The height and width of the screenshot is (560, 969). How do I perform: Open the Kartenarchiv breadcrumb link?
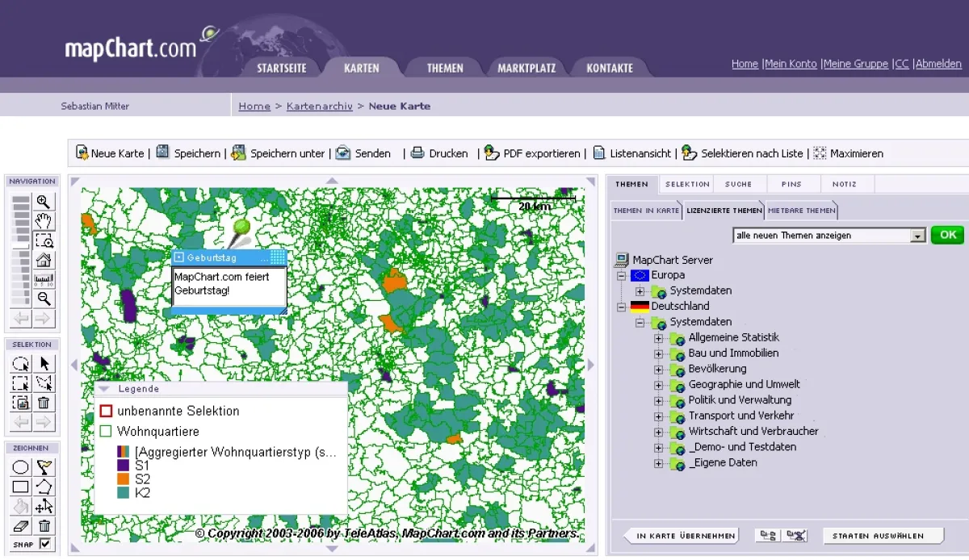(319, 106)
